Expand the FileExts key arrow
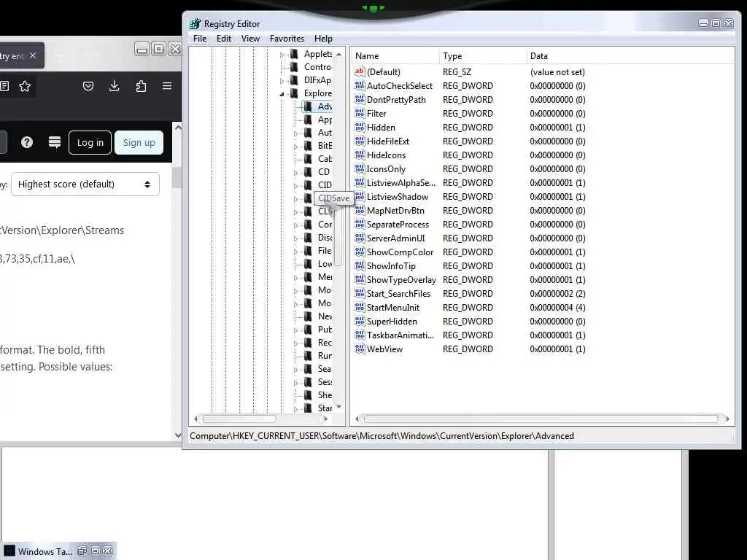Image resolution: width=747 pixels, height=560 pixels. tap(295, 252)
